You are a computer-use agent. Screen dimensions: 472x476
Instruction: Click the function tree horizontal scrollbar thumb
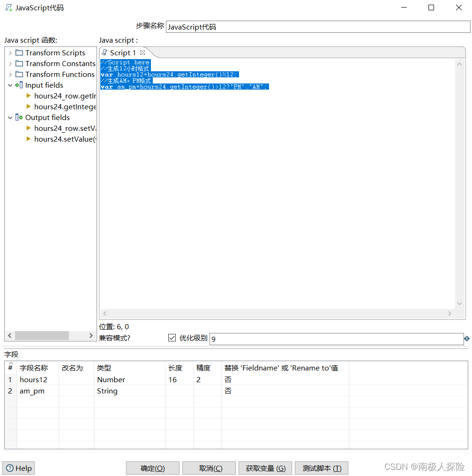tap(42, 335)
